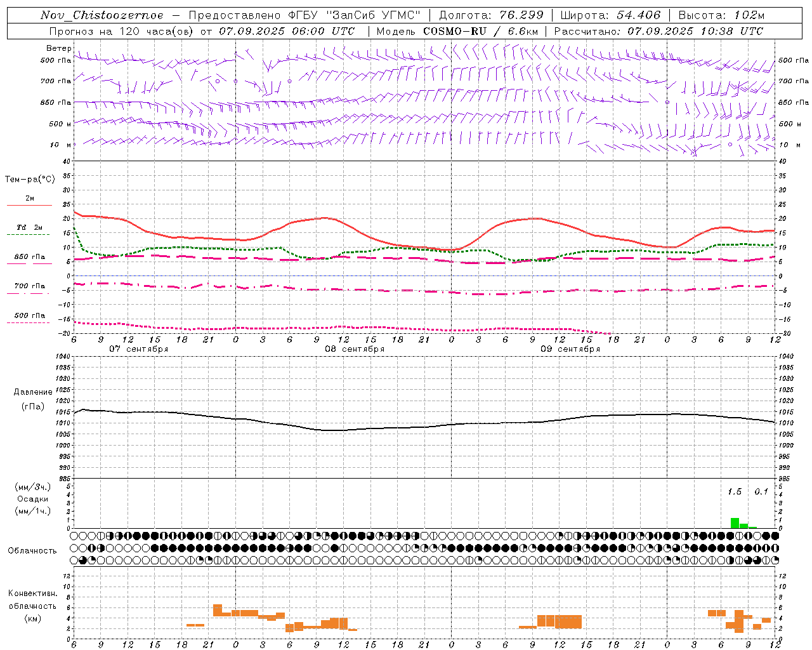Select forecast start "07.09.2025 06:00 UTC"
This screenshot has width=812, height=650.
click(287, 31)
